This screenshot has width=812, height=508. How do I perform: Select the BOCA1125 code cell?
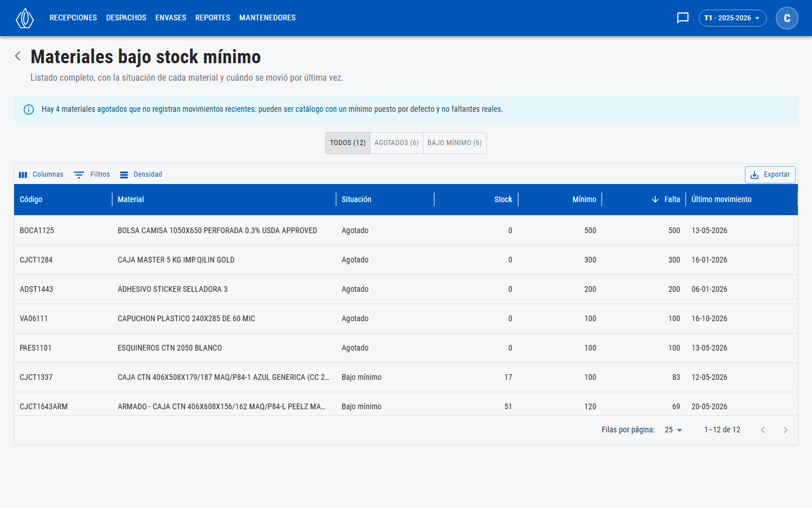point(37,230)
